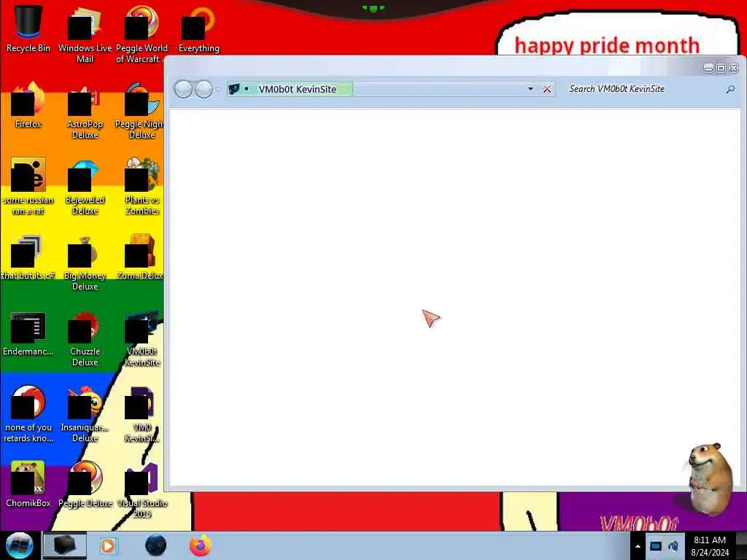
Task: Open Visual Studio 2015 desktop icon
Action: coord(142,489)
